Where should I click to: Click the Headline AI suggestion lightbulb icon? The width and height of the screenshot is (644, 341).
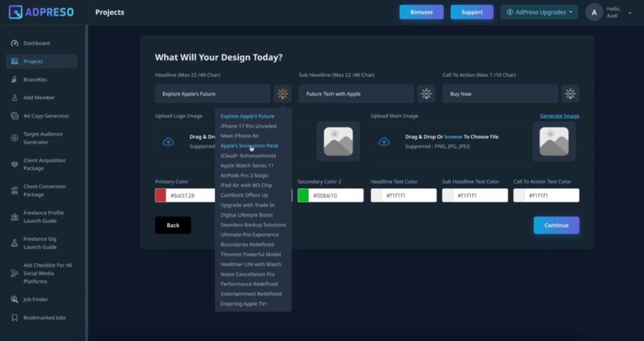[282, 94]
